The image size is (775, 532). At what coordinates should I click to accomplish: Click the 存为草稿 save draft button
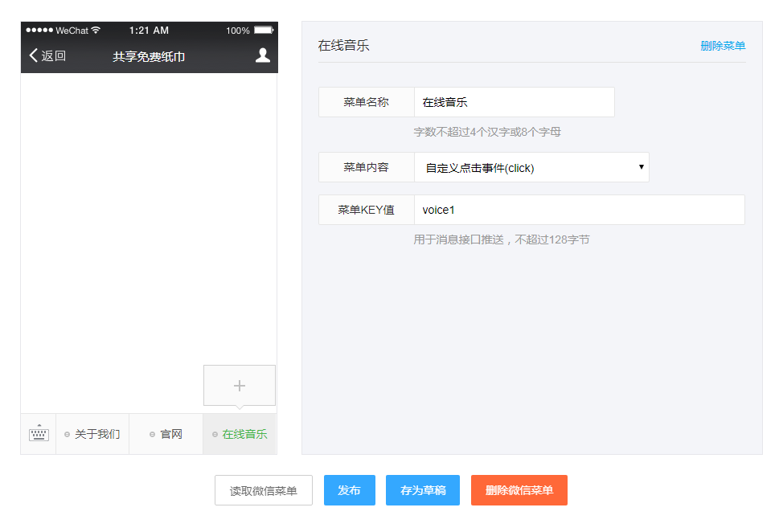(422, 490)
